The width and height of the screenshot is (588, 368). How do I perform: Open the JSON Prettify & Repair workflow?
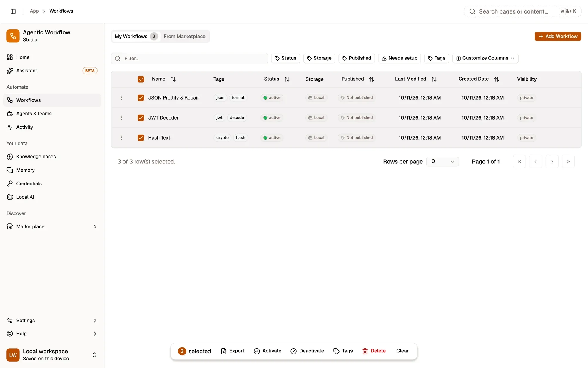[173, 98]
